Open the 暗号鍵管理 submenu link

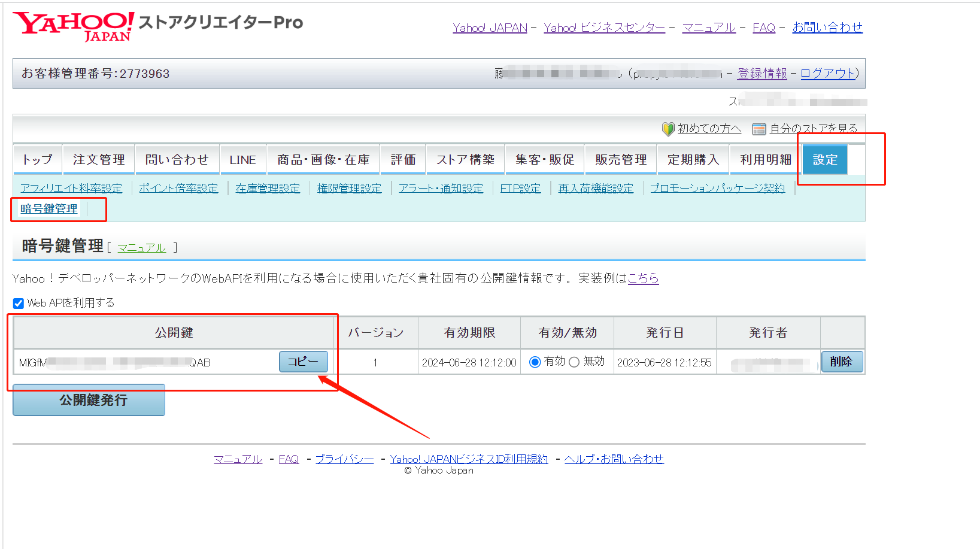tap(49, 208)
